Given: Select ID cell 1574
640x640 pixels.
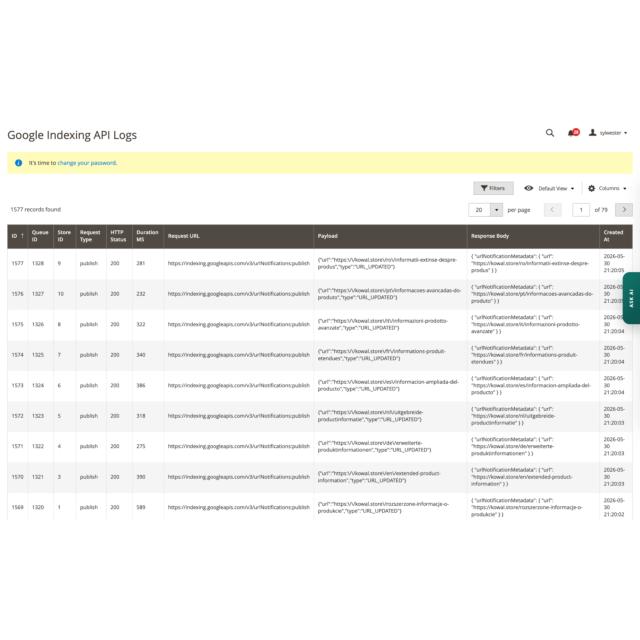Looking at the screenshot, I should [x=18, y=355].
